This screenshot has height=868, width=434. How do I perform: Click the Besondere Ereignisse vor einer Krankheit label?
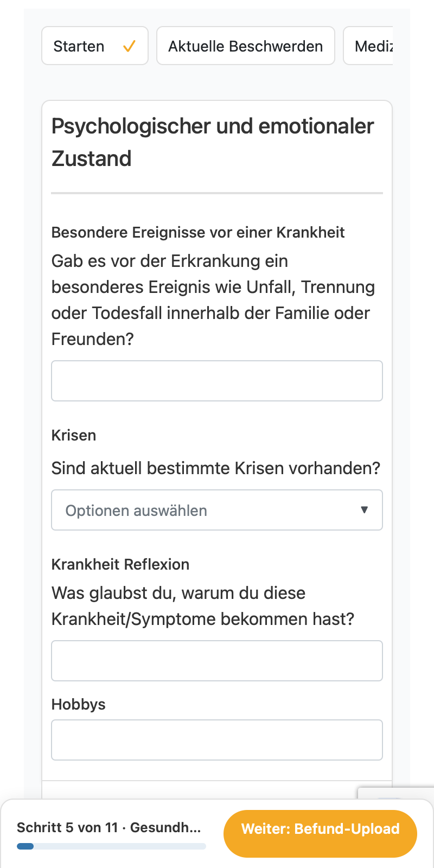tap(198, 232)
